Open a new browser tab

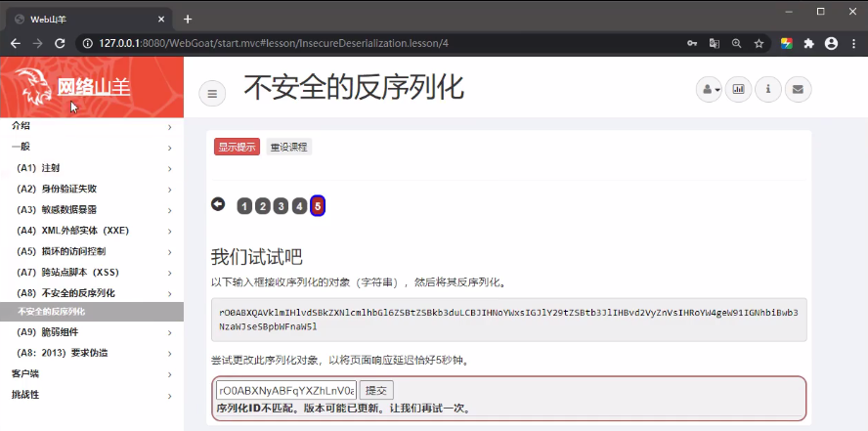[188, 20]
